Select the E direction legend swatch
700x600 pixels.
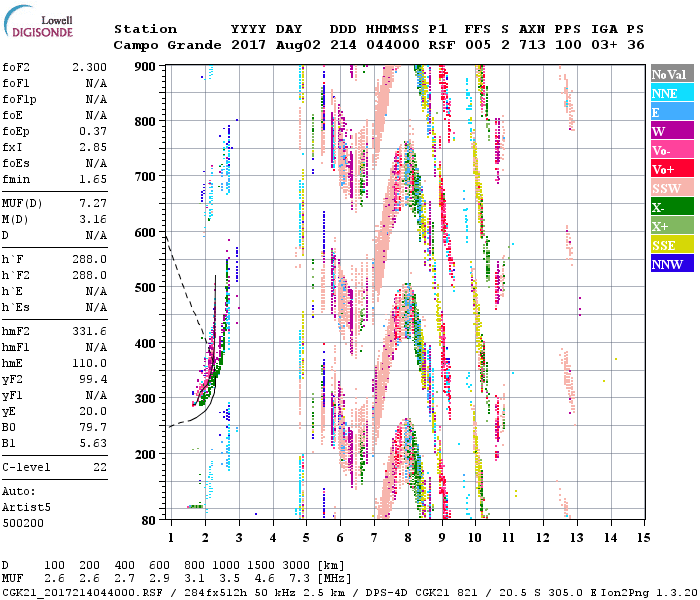[x=671, y=112]
